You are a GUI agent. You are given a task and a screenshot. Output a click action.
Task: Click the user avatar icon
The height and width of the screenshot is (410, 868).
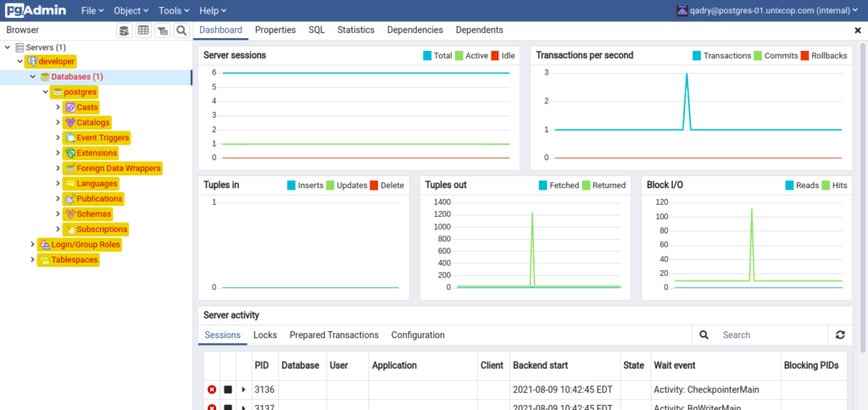(x=682, y=10)
